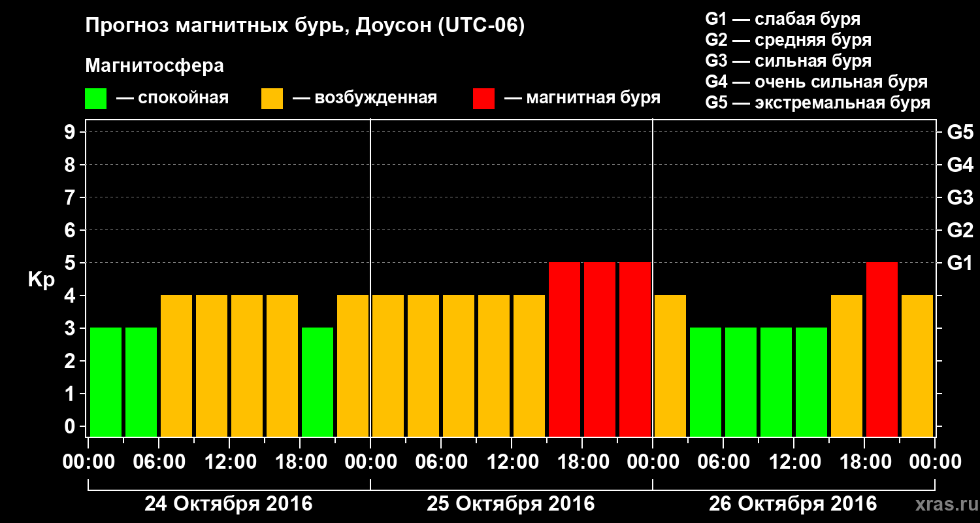Click the '— спокойная' legend label
This screenshot has width=980, height=523.
click(172, 99)
